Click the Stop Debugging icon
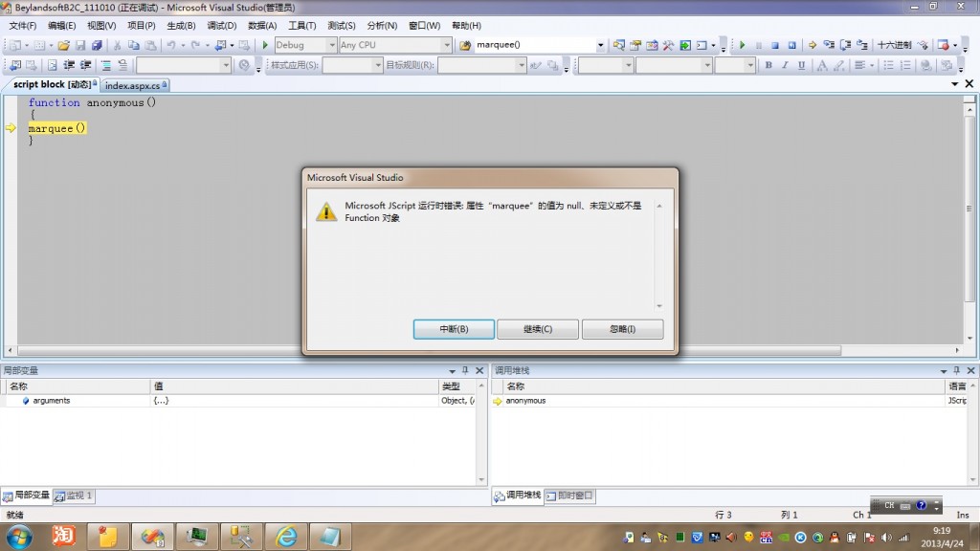 coord(774,44)
